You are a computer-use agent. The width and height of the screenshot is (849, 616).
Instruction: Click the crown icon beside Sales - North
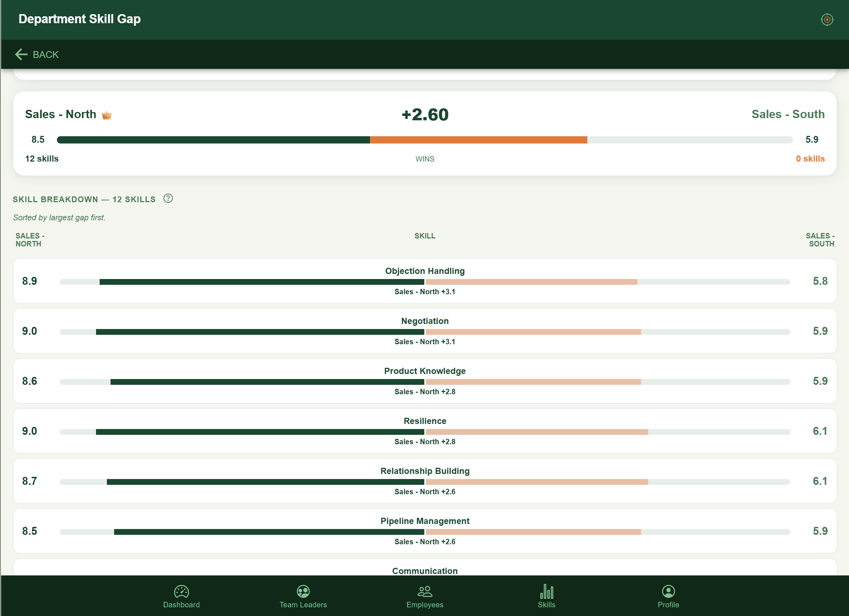click(107, 115)
